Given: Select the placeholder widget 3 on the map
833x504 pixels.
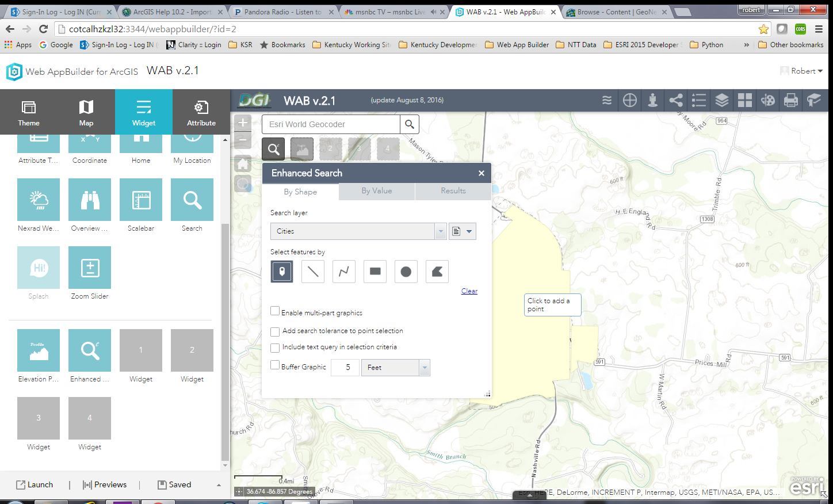Looking at the screenshot, I should (360, 149).
